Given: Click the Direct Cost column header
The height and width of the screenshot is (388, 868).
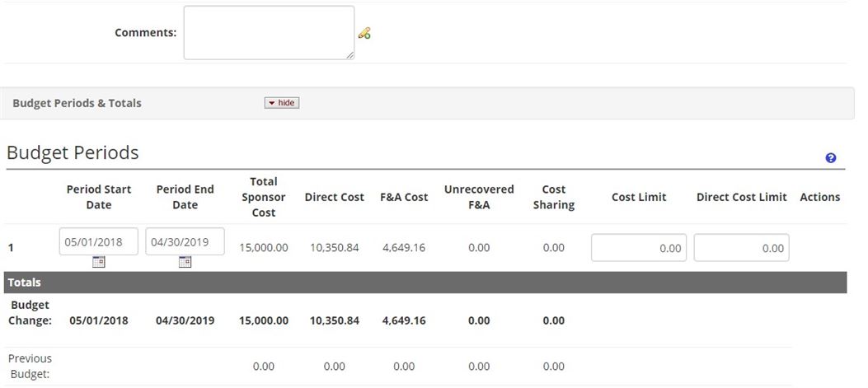Looking at the screenshot, I should [x=334, y=197].
